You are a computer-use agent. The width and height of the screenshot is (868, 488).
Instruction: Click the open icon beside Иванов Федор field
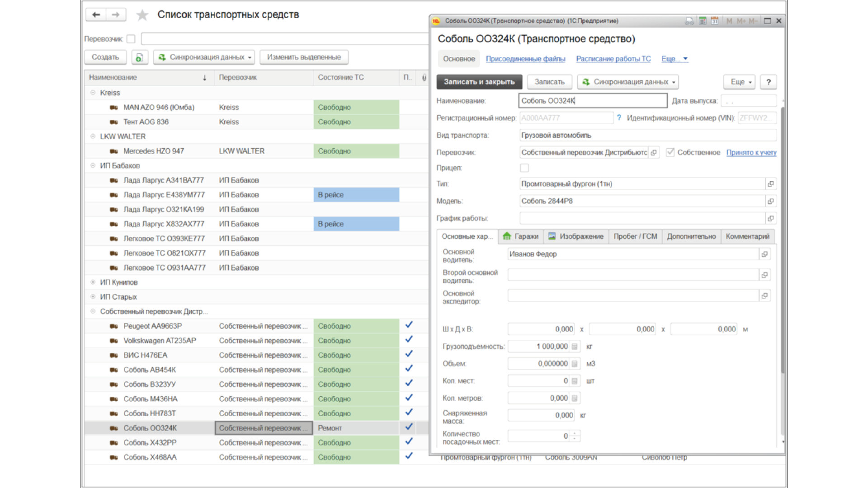[x=764, y=254]
